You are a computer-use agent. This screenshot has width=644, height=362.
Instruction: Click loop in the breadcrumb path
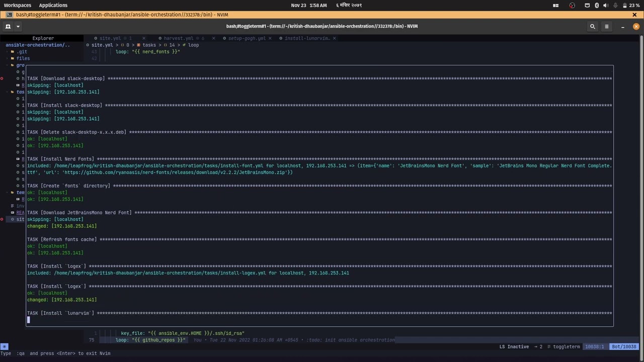click(x=194, y=45)
